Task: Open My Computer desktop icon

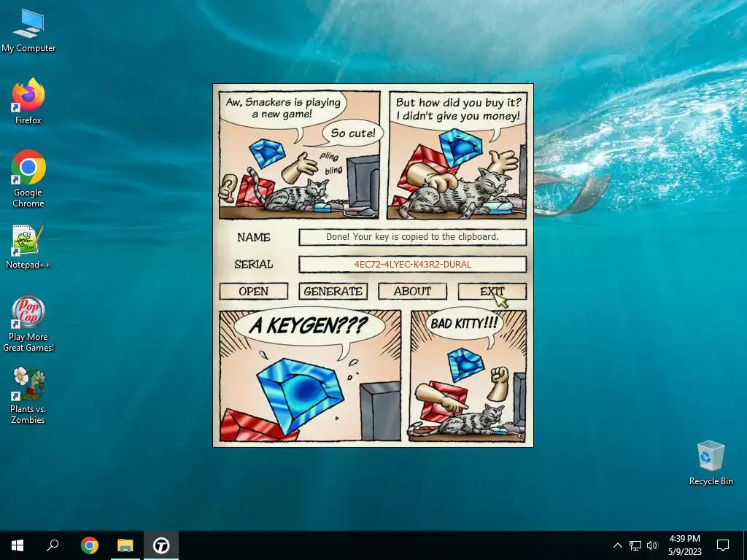Action: coord(28,31)
